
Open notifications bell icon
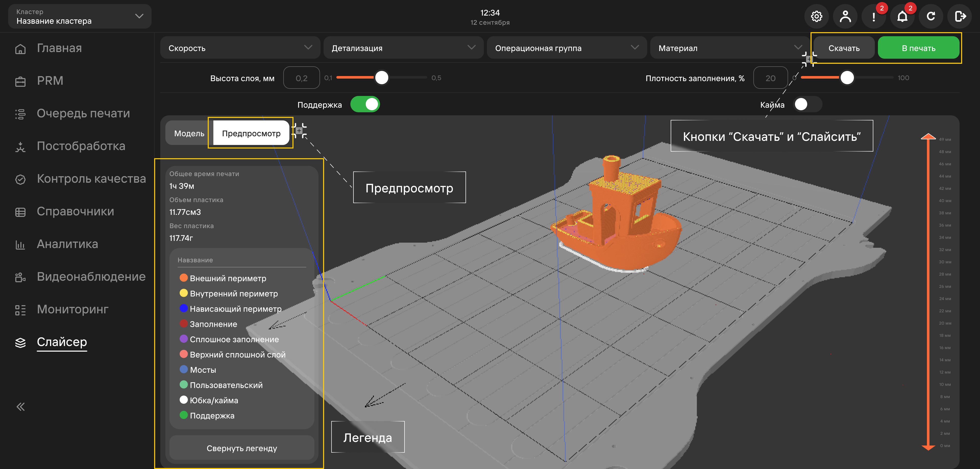tap(902, 16)
